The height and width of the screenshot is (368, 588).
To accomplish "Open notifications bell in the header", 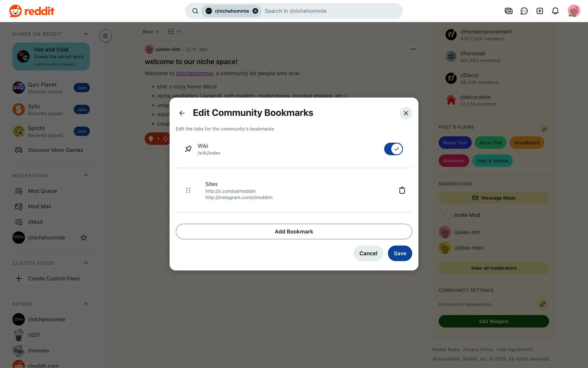I will point(555,11).
